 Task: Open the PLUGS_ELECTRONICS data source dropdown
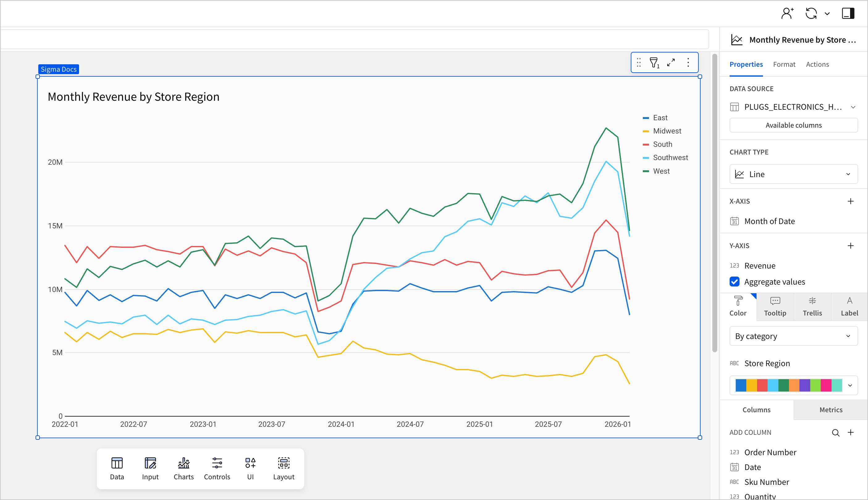pyautogui.click(x=854, y=107)
